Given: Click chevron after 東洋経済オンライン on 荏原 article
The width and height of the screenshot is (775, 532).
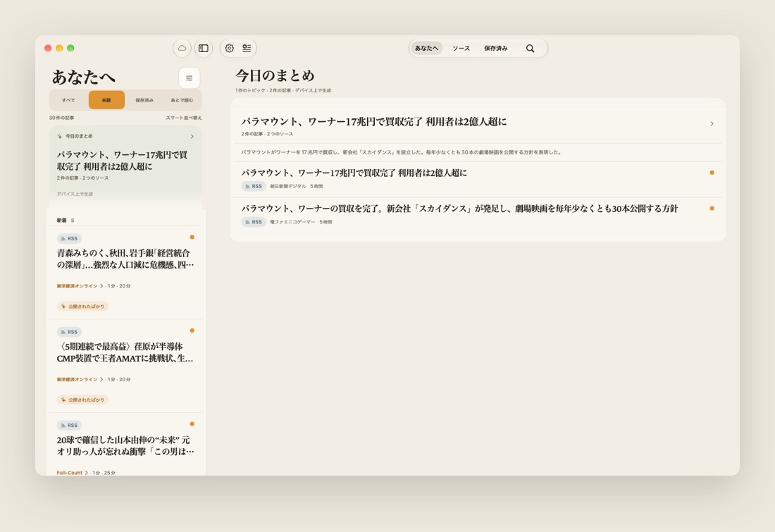Looking at the screenshot, I should coord(102,379).
